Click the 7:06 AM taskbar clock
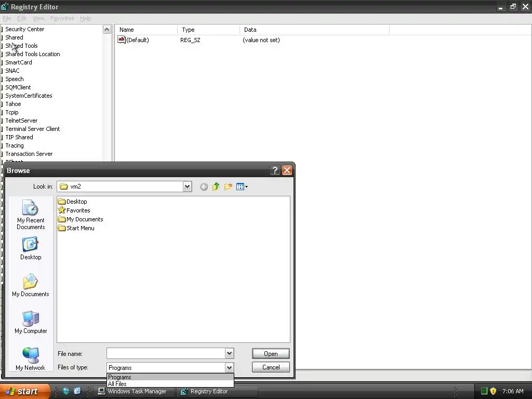Viewport: 532px width, 399px height. [513, 391]
